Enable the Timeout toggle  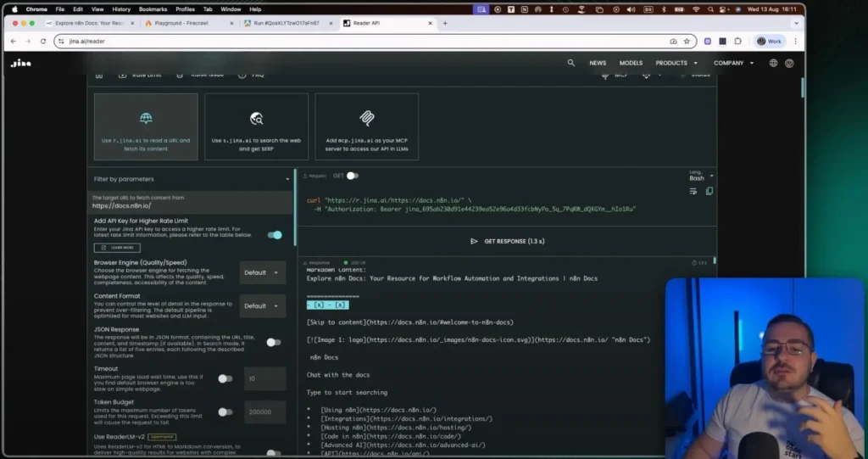tap(225, 378)
